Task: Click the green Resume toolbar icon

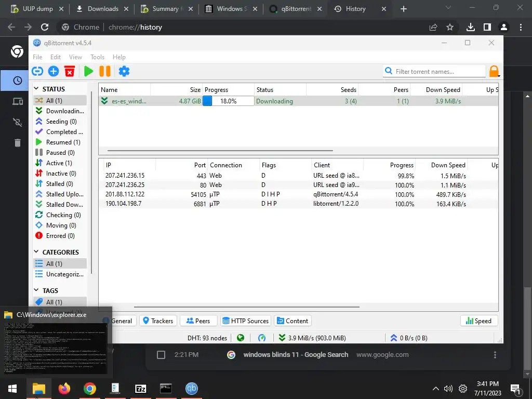Action: click(88, 71)
